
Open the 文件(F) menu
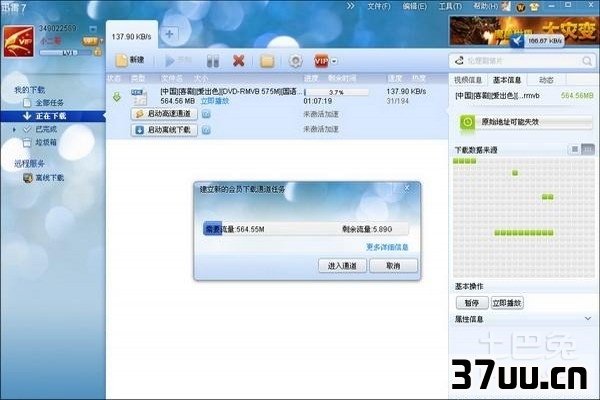[x=379, y=7]
